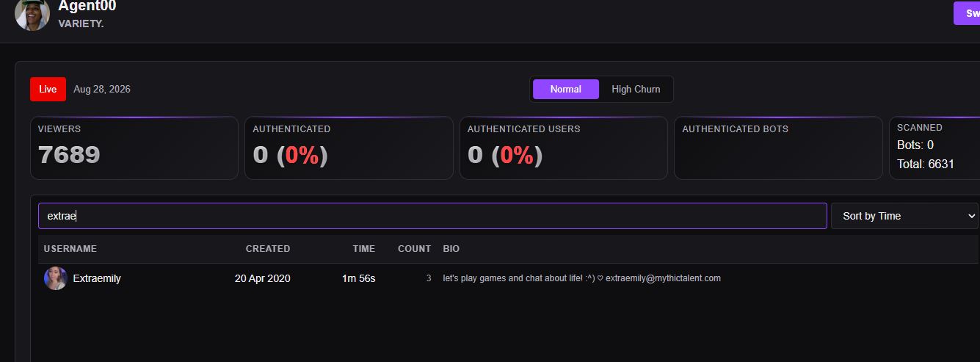Click the Agent00 channel name

click(x=87, y=6)
